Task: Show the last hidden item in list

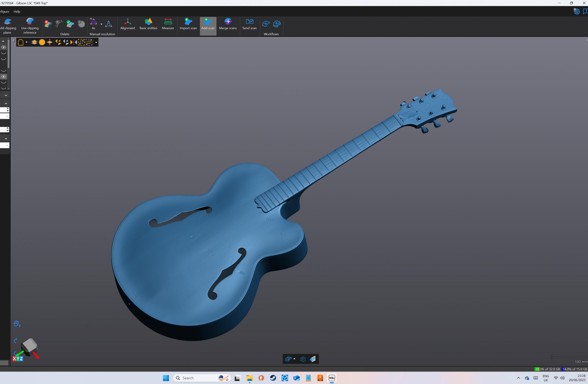Action: coord(4,88)
